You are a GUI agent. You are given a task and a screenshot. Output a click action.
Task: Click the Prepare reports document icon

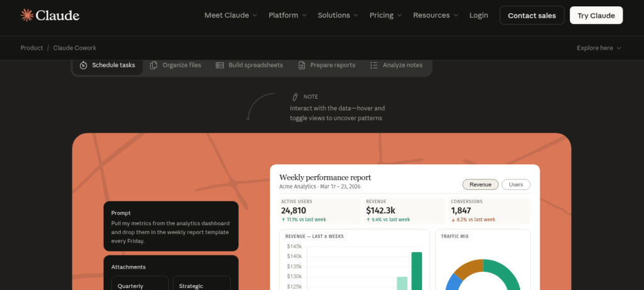point(302,65)
